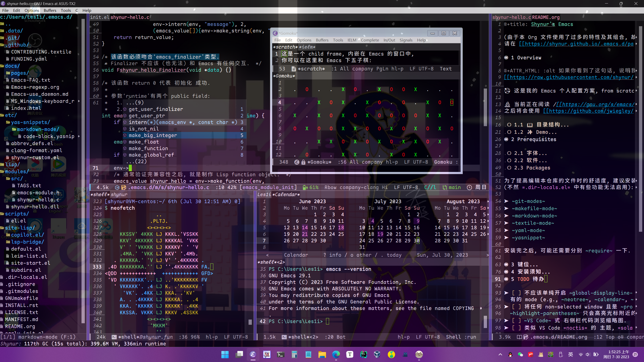644x362 pixels.
Task: Launch the Calculator taskbar icon
Action: [294, 354]
